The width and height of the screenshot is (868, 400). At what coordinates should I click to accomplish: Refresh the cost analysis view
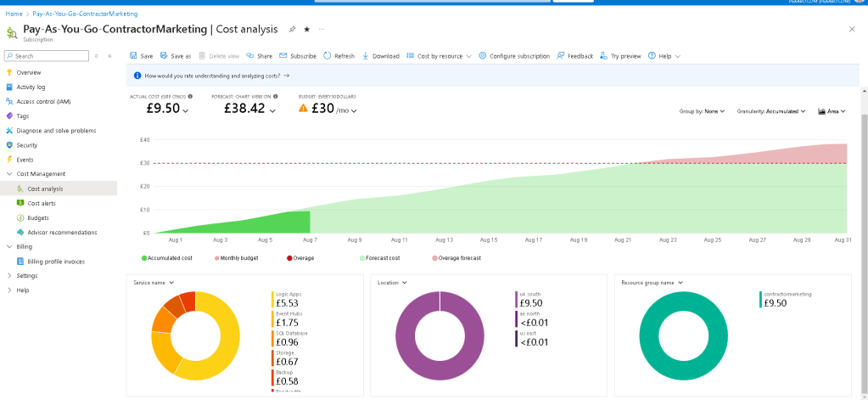pos(339,56)
